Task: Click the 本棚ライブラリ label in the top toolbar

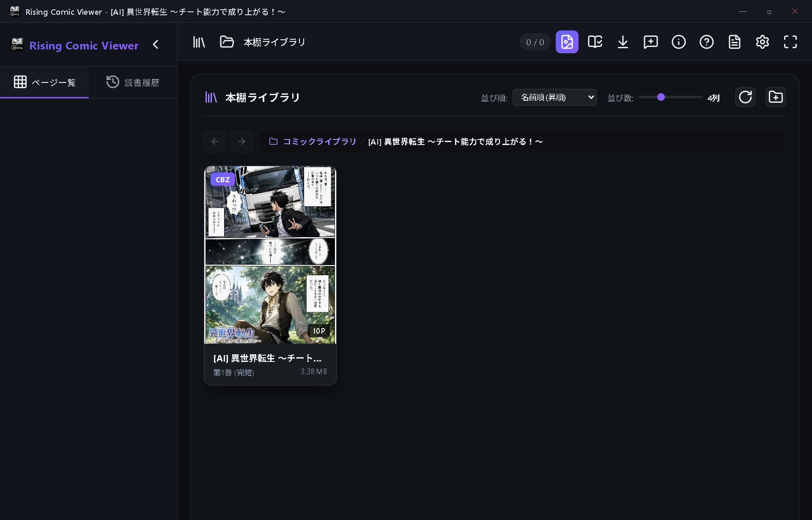Action: click(x=274, y=42)
